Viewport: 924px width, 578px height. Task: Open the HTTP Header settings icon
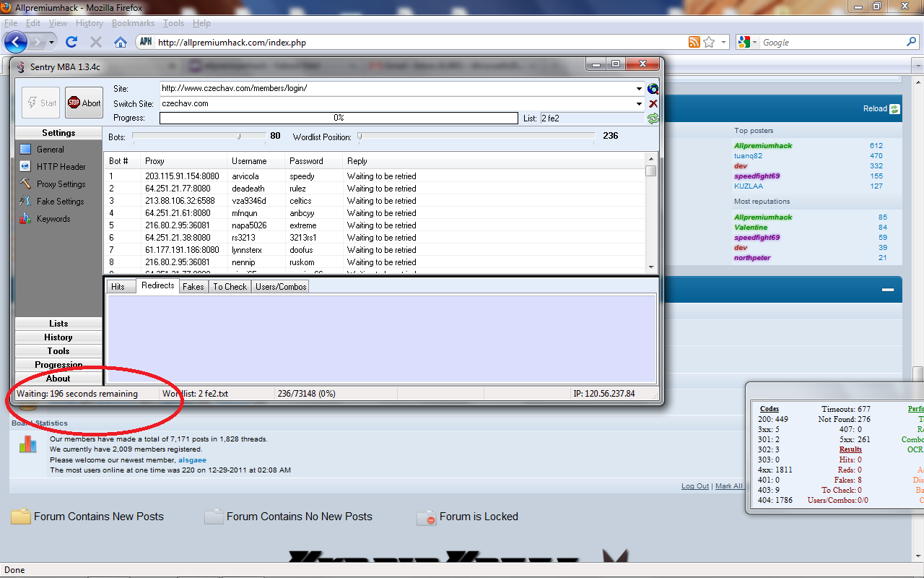point(25,167)
